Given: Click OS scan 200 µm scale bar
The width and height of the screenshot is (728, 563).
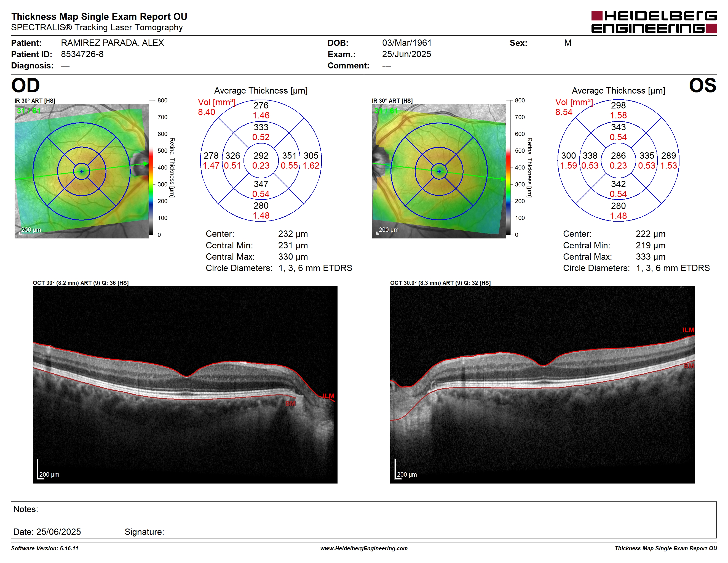Looking at the screenshot, I should click(x=406, y=470).
